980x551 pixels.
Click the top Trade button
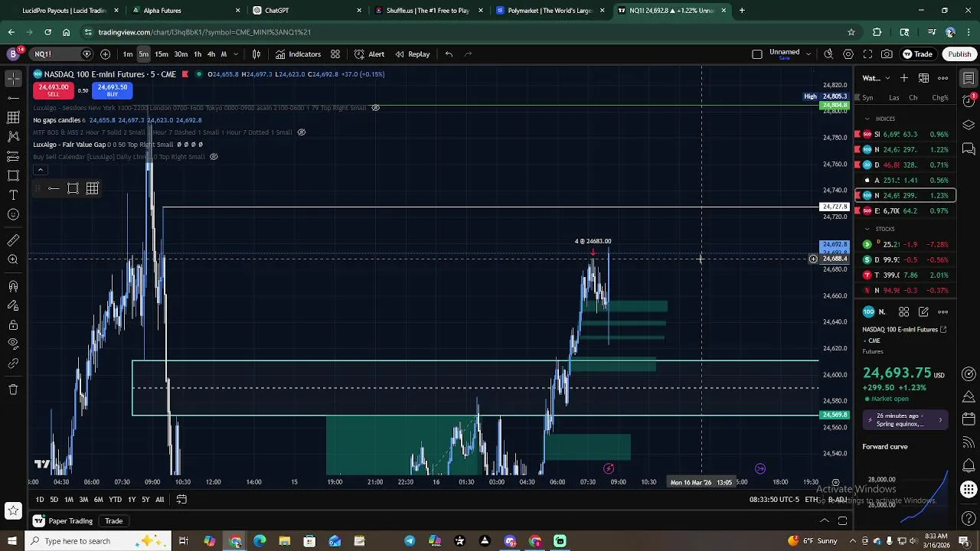pos(917,54)
